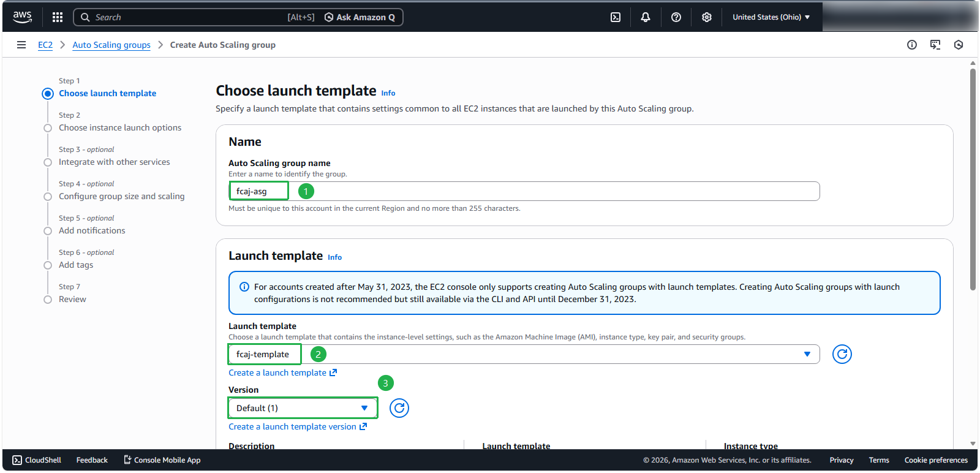Open the Terms footer link

879,460
